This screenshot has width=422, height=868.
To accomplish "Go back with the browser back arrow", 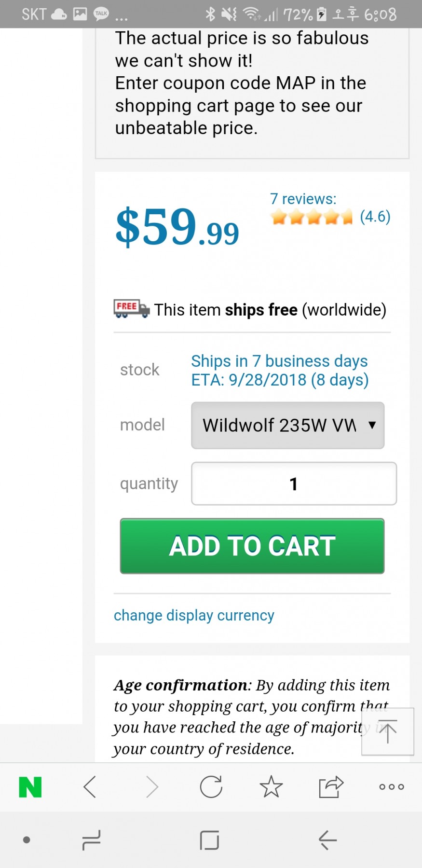I will (x=90, y=787).
